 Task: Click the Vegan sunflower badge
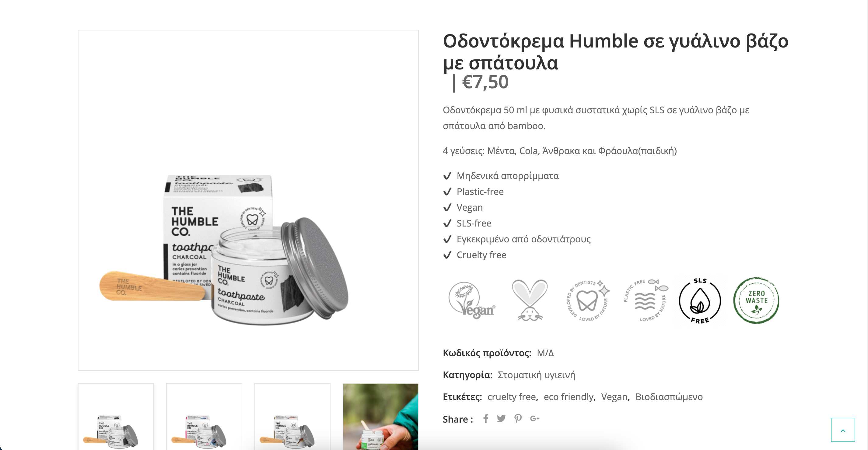472,300
